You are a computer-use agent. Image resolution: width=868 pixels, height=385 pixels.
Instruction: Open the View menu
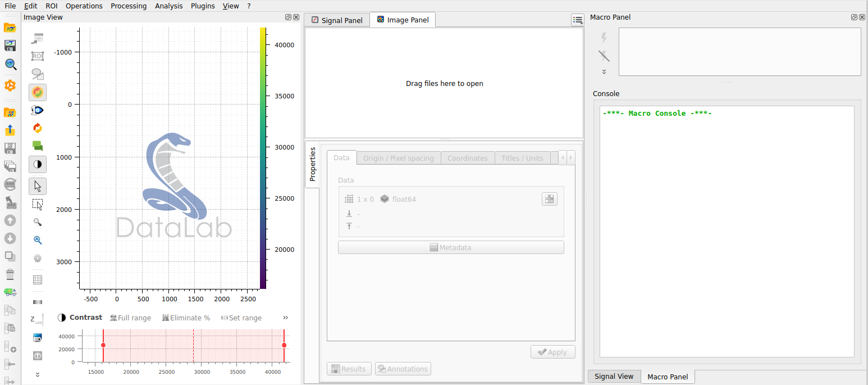[231, 6]
